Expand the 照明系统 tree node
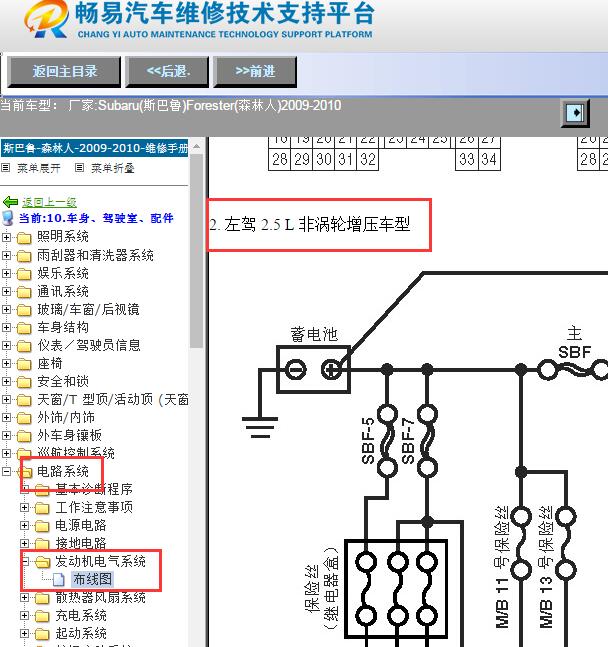Viewport: 608px width, 647px height. click(6, 237)
